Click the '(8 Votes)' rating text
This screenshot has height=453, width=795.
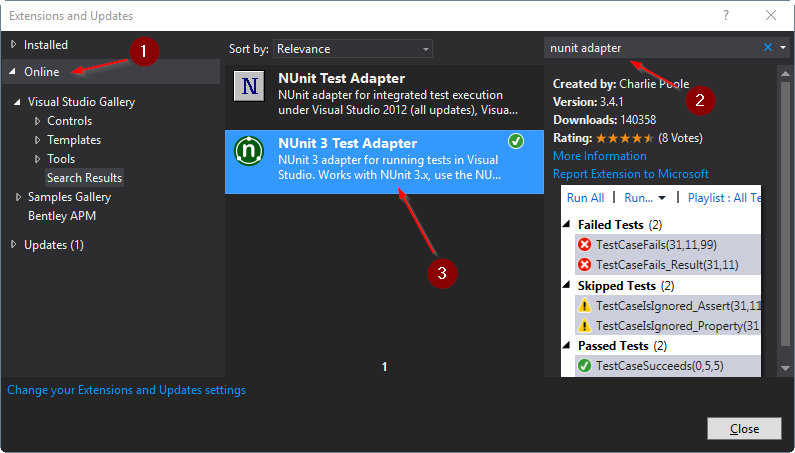coord(680,138)
